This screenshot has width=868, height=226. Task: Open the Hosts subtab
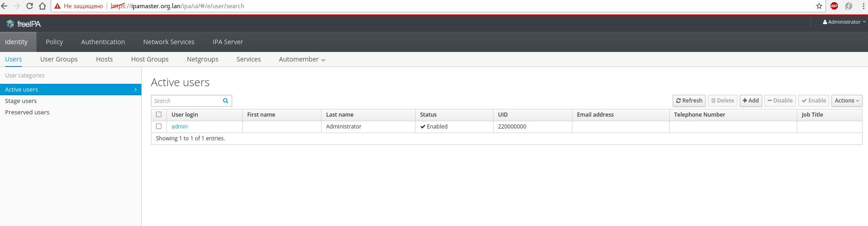click(x=104, y=59)
